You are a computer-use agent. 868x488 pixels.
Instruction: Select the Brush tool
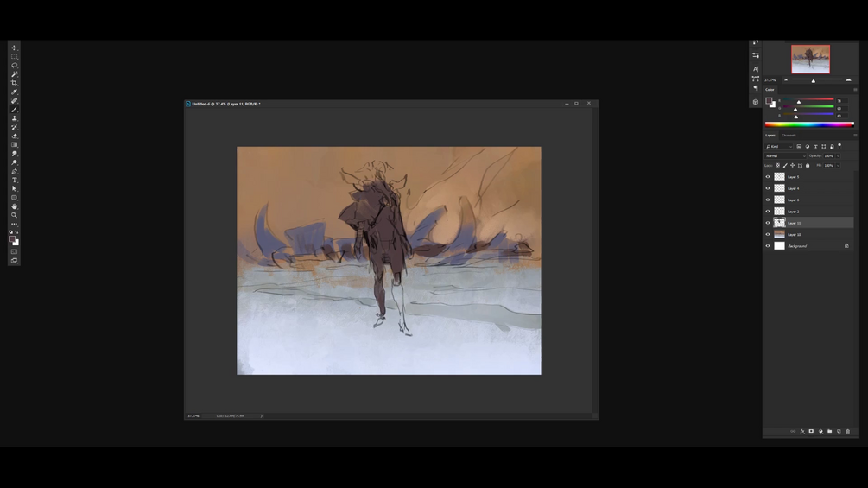(15, 110)
